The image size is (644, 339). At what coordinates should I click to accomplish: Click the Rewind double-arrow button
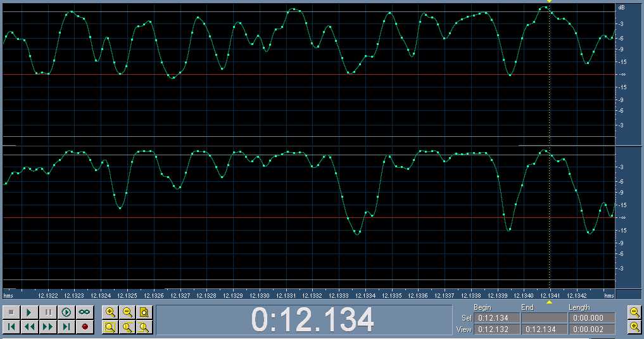pyautogui.click(x=29, y=327)
